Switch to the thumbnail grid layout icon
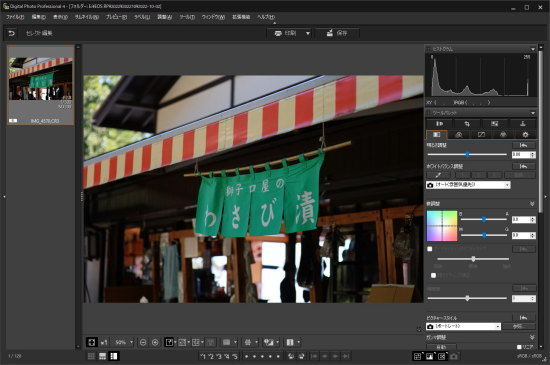This screenshot has height=365, width=550. click(x=91, y=356)
